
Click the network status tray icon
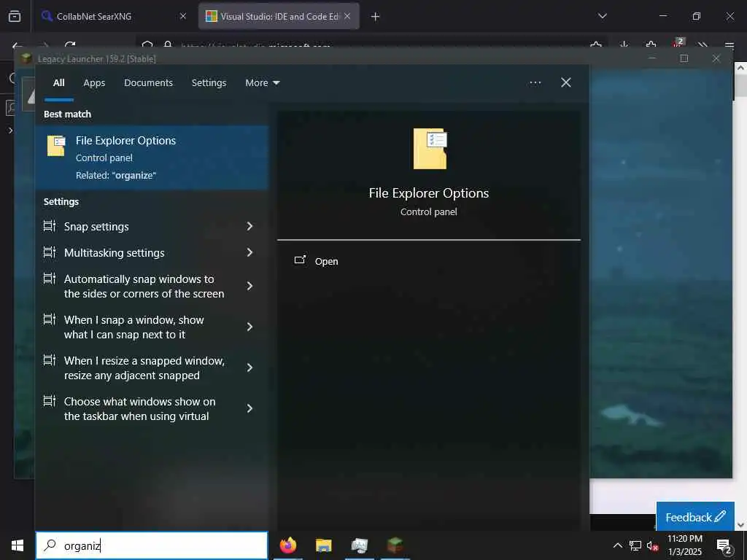pyautogui.click(x=635, y=545)
